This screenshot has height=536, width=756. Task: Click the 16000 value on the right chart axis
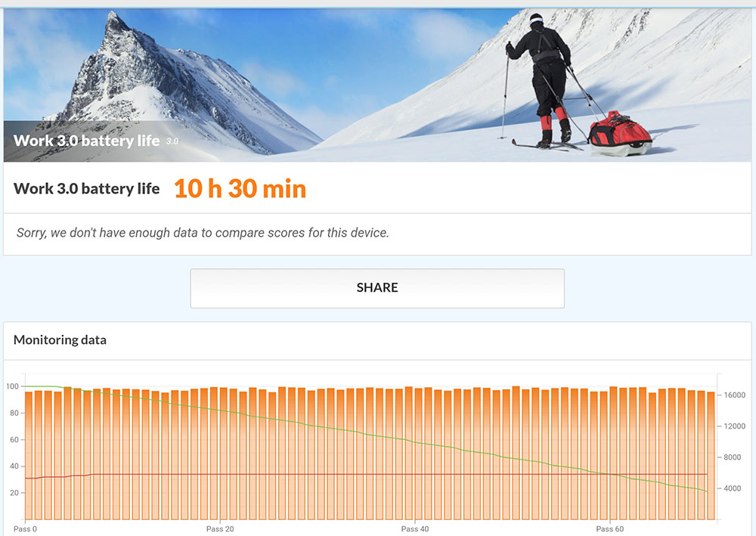coord(734,395)
